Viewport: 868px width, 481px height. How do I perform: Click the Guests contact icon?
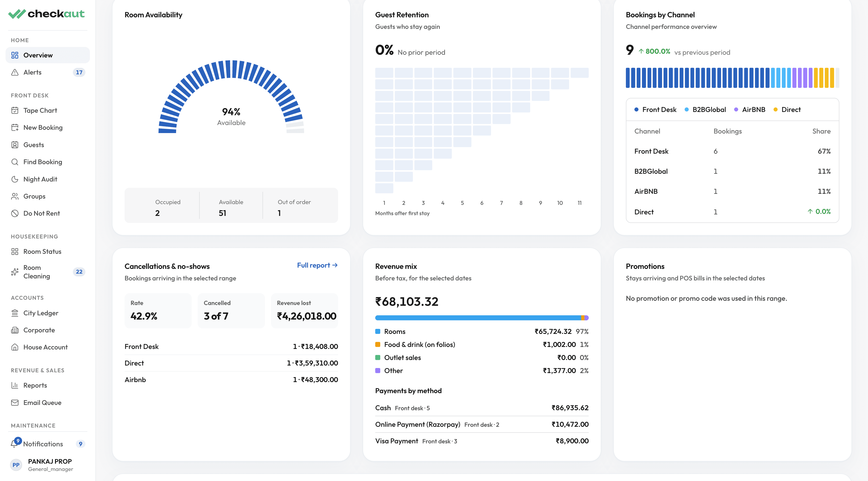click(x=15, y=145)
